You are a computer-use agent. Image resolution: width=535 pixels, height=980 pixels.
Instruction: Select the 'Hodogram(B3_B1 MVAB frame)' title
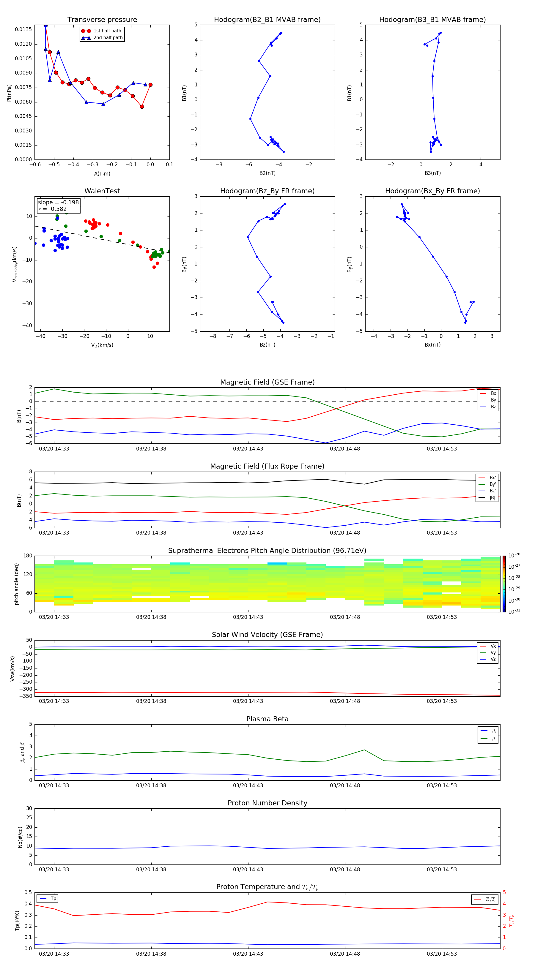(x=432, y=20)
